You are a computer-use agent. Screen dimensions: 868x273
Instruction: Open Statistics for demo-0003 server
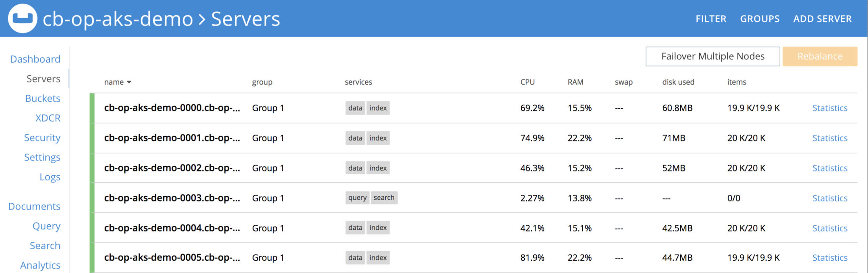click(x=829, y=198)
